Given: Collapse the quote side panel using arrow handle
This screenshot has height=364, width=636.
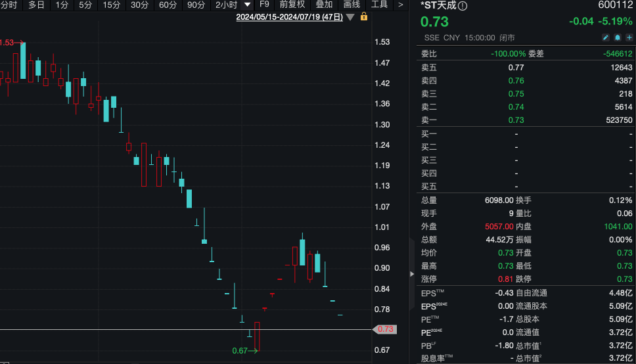Looking at the screenshot, I should [412, 273].
